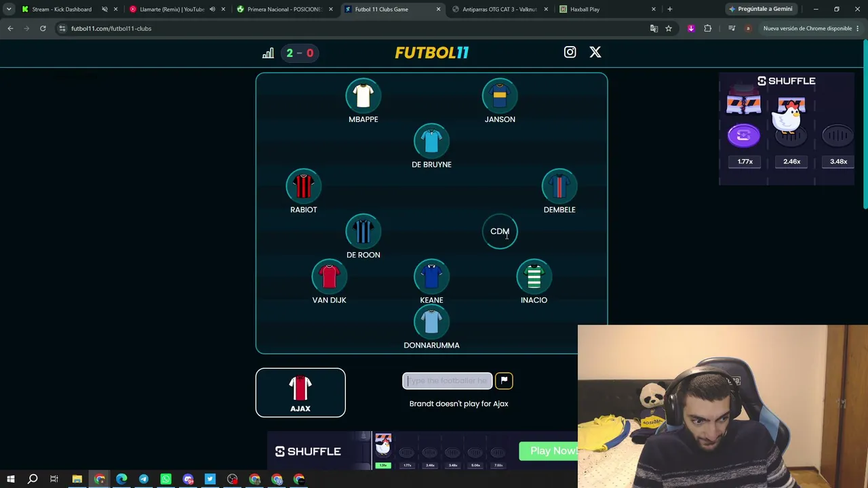Click the Play Now button in ad
868x488 pixels.
point(553,451)
